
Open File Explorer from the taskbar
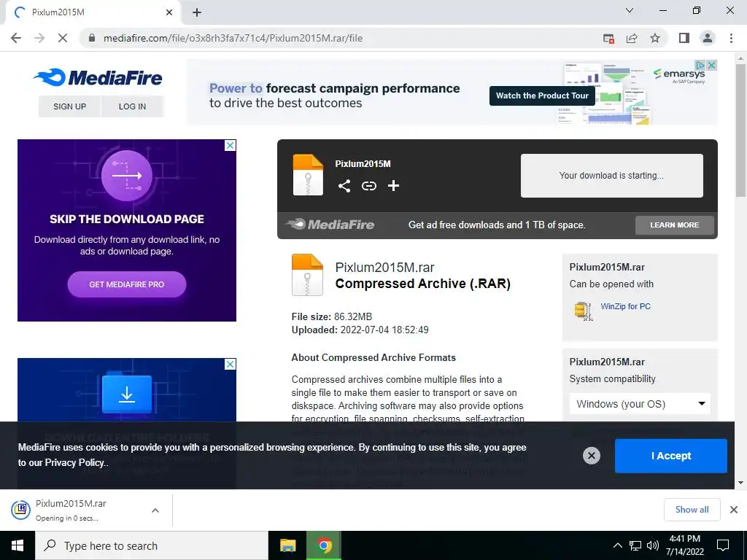point(287,545)
